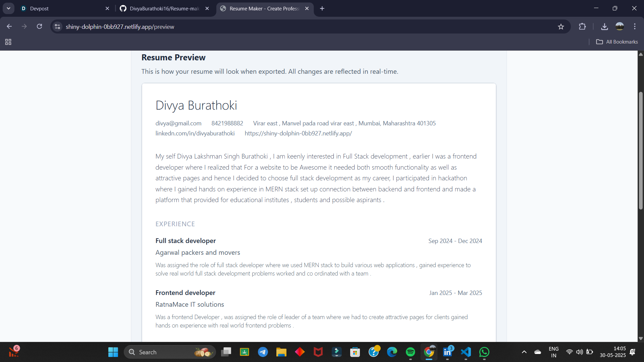Click the netlify.app portfolio link in resume
This screenshot has height=362, width=644.
pyautogui.click(x=298, y=133)
